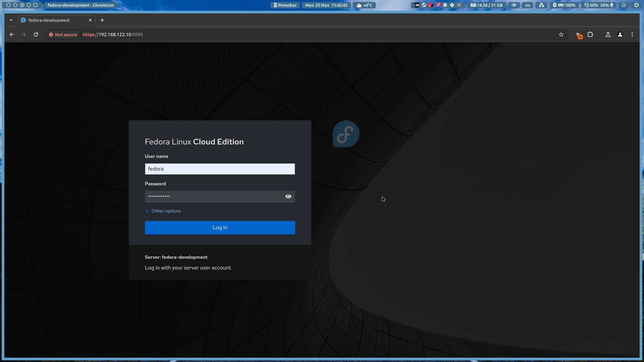
Task: Open the Pomobar timer in top panel
Action: [x=285, y=5]
